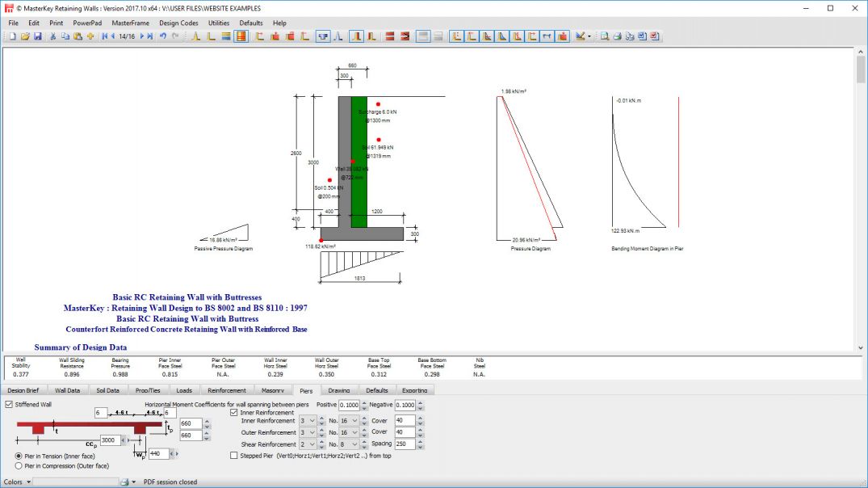
Task: Toggle the Stiffened Wall checkbox
Action: [x=9, y=405]
